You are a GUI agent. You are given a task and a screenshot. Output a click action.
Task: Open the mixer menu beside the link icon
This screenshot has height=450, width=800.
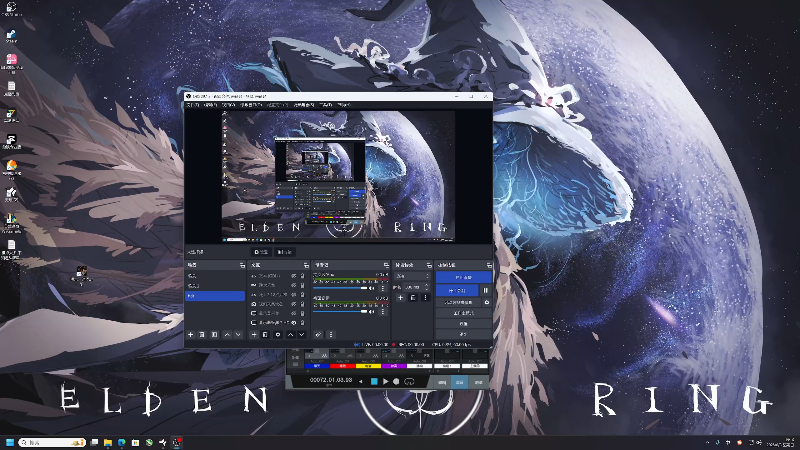pyautogui.click(x=331, y=335)
